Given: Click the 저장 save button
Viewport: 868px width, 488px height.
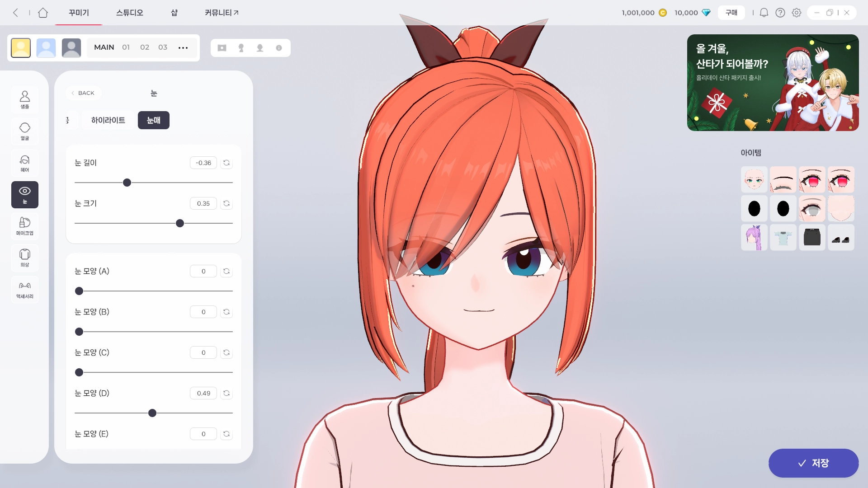Looking at the screenshot, I should (x=813, y=463).
